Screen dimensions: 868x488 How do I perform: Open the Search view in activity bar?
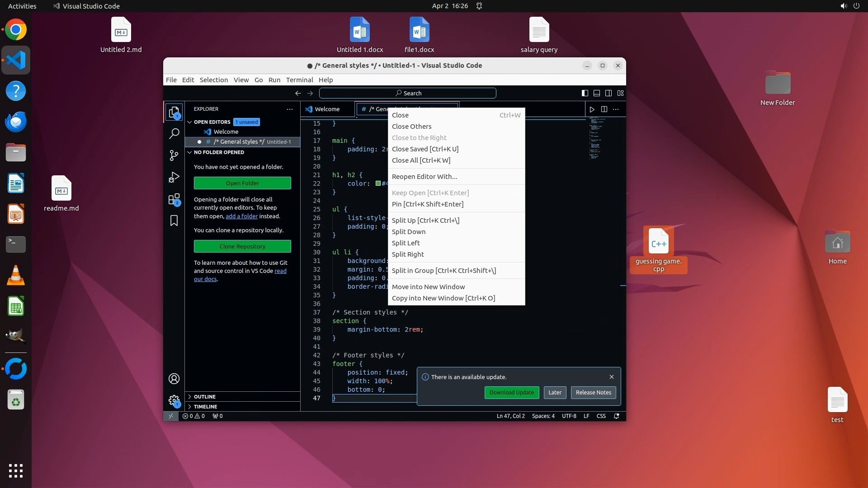coord(174,134)
